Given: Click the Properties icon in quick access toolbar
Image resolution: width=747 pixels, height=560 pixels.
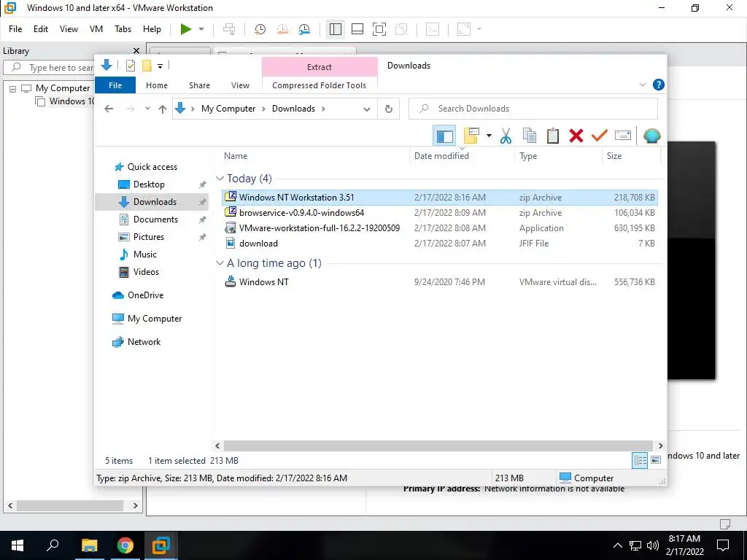Looking at the screenshot, I should click(130, 66).
